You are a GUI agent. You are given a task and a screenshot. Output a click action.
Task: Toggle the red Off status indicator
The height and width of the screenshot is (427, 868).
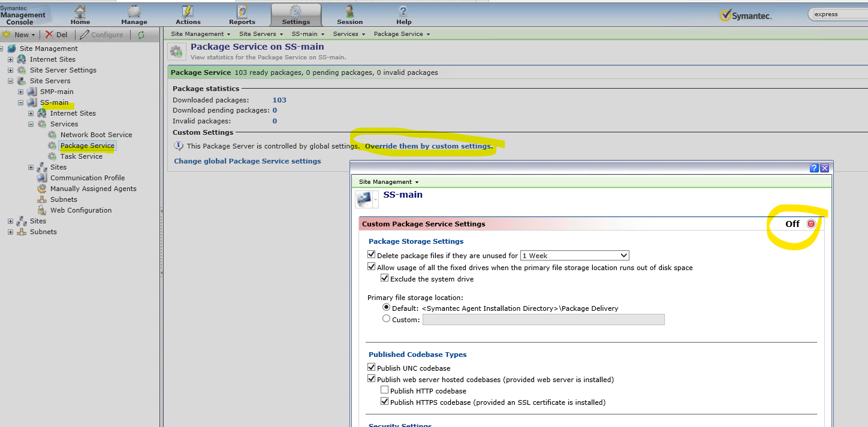click(811, 223)
